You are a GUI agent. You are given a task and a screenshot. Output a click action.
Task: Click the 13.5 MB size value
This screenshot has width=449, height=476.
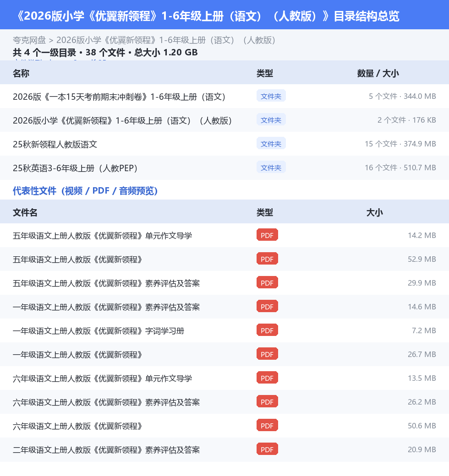point(422,378)
